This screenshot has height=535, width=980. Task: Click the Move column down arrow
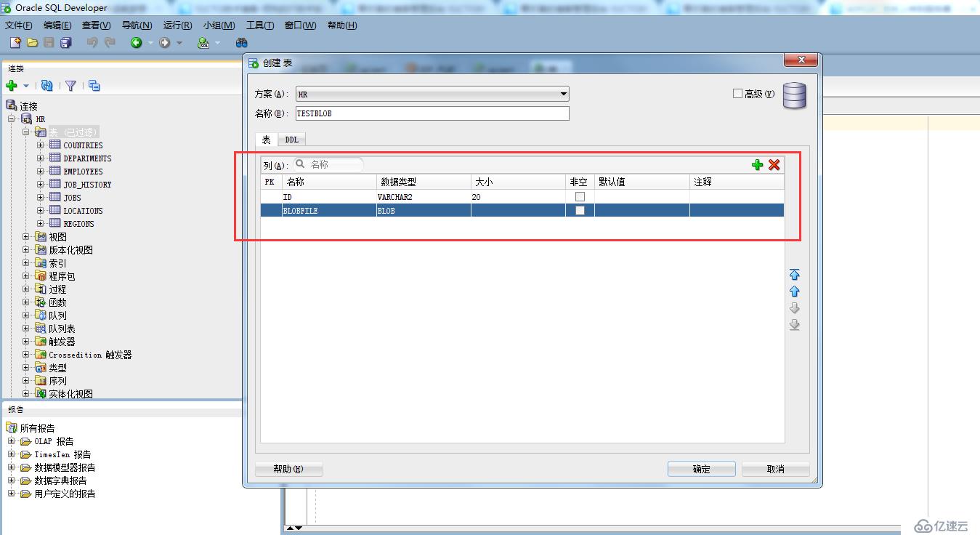(x=794, y=308)
